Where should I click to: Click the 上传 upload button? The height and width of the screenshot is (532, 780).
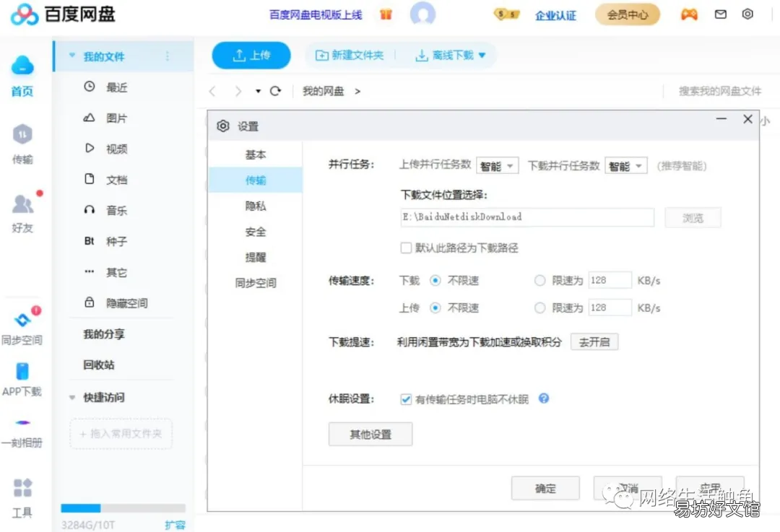coord(251,55)
